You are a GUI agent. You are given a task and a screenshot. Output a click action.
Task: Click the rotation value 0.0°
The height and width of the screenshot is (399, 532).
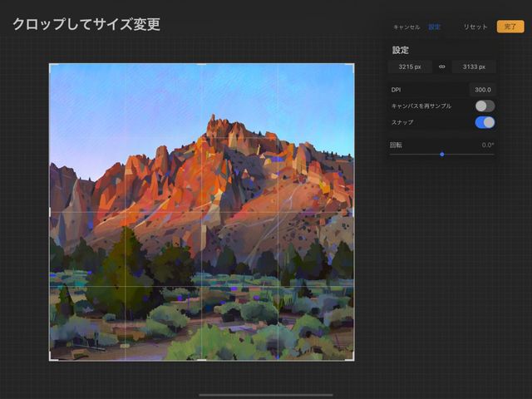[x=488, y=145]
